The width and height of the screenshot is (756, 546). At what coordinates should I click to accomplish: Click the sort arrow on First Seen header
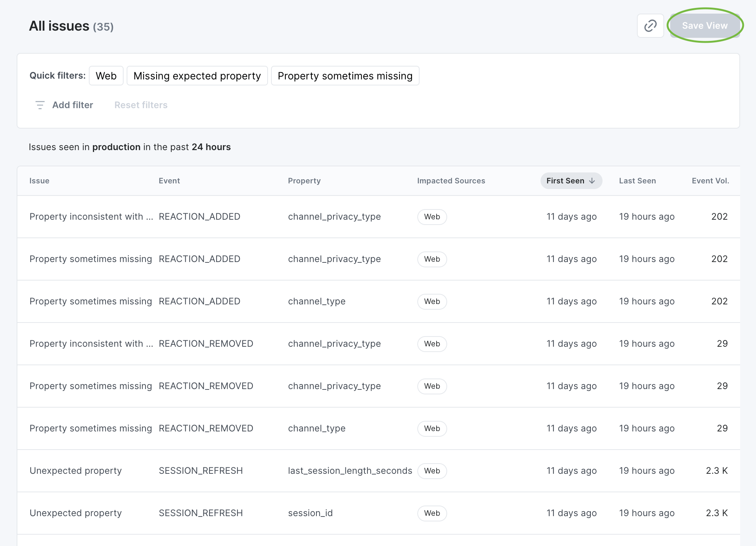(592, 181)
